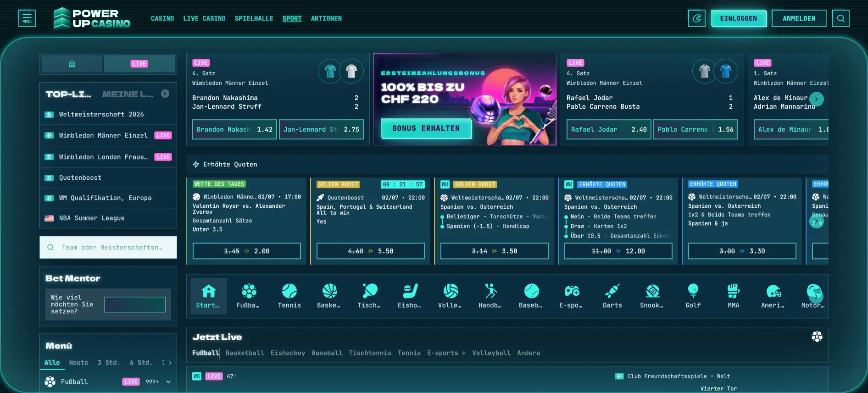Select the Darts sport icon
868x393 pixels.
612,296
